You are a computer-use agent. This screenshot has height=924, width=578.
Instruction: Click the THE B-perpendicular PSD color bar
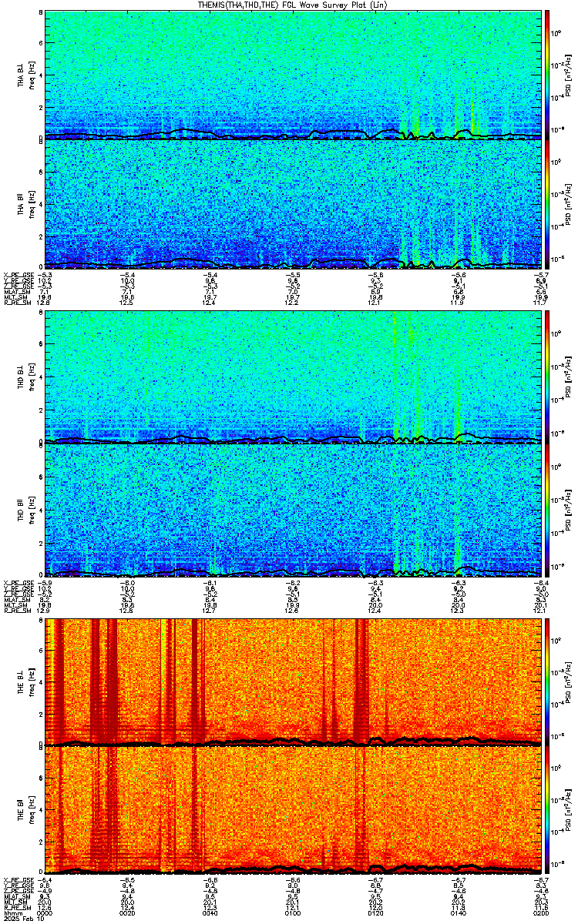pos(547,682)
